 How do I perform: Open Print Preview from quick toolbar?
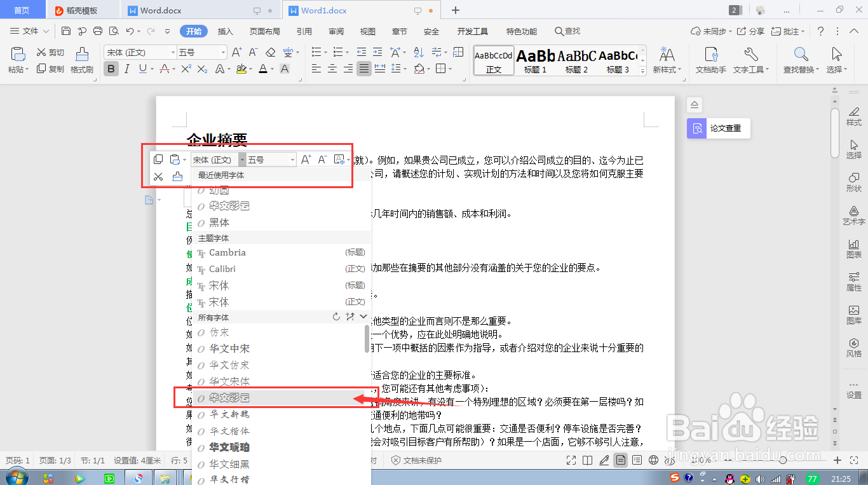114,31
